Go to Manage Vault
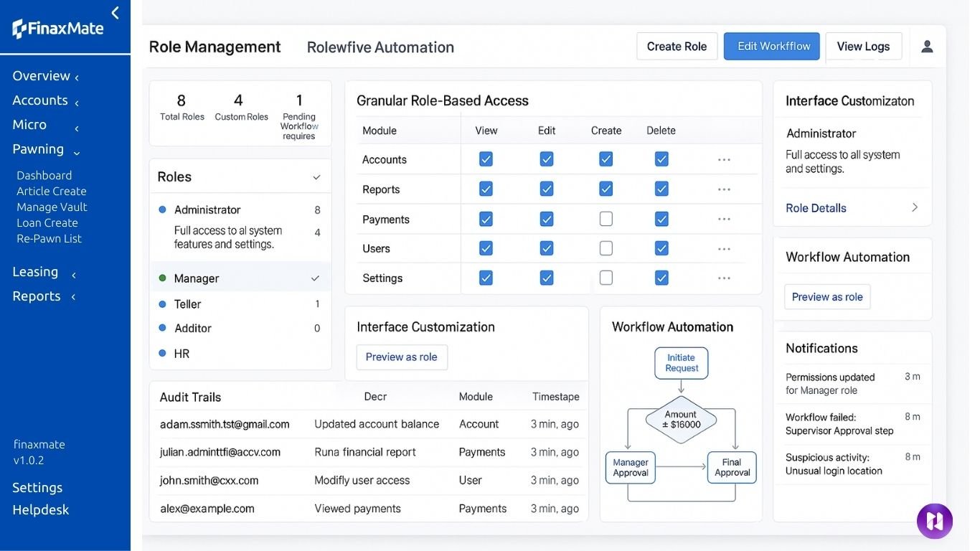Viewport: 980px width, 551px height. click(x=52, y=207)
